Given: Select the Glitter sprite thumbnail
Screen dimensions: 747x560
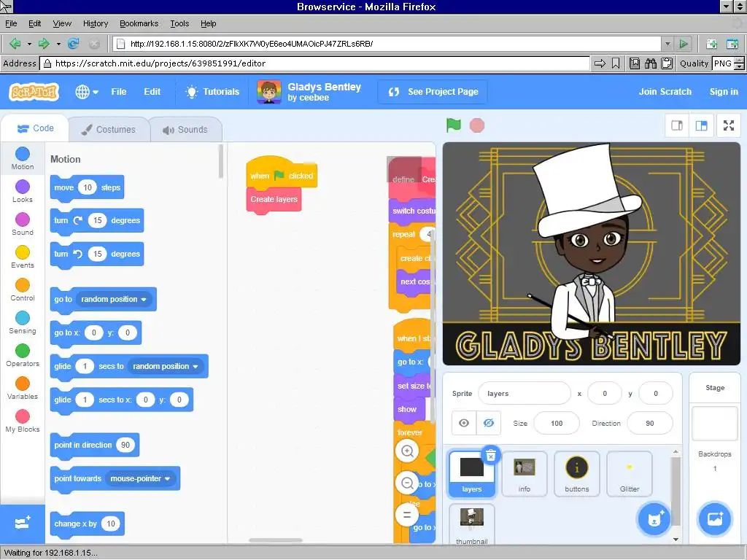Looking at the screenshot, I should coord(630,474).
